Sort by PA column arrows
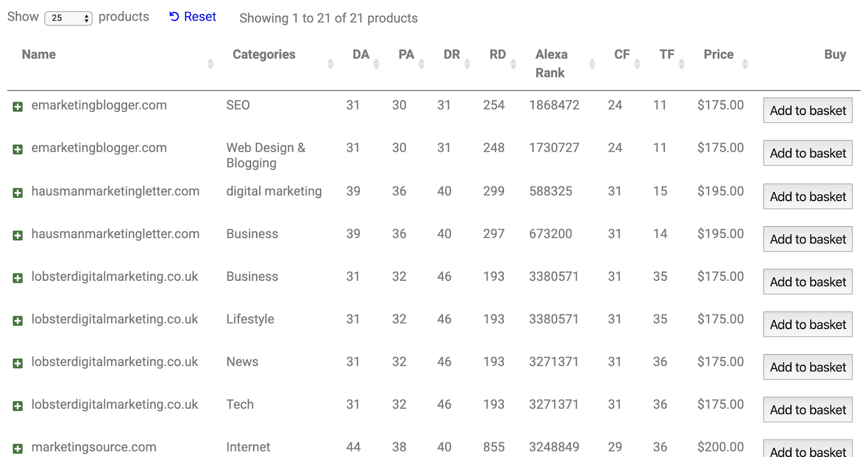868x457 pixels. click(x=421, y=64)
